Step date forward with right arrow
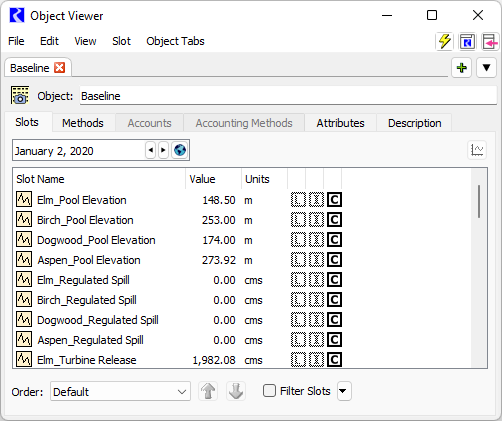 (163, 150)
